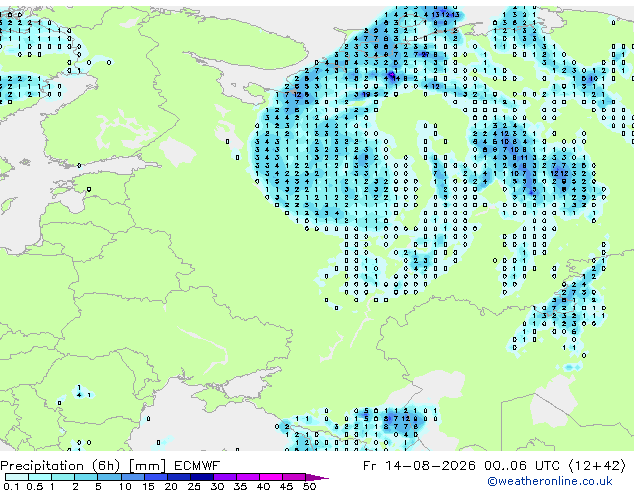Click the legend label '45'

pyautogui.click(x=286, y=486)
